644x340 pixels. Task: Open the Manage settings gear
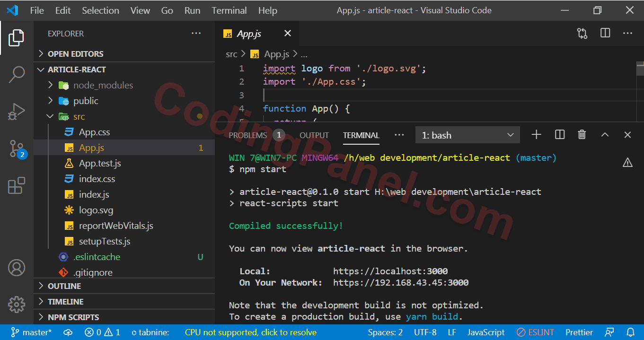point(17,304)
